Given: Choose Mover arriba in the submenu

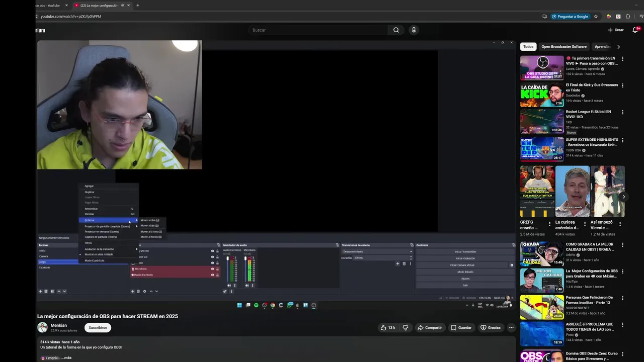Looking at the screenshot, I should click(x=150, y=220).
